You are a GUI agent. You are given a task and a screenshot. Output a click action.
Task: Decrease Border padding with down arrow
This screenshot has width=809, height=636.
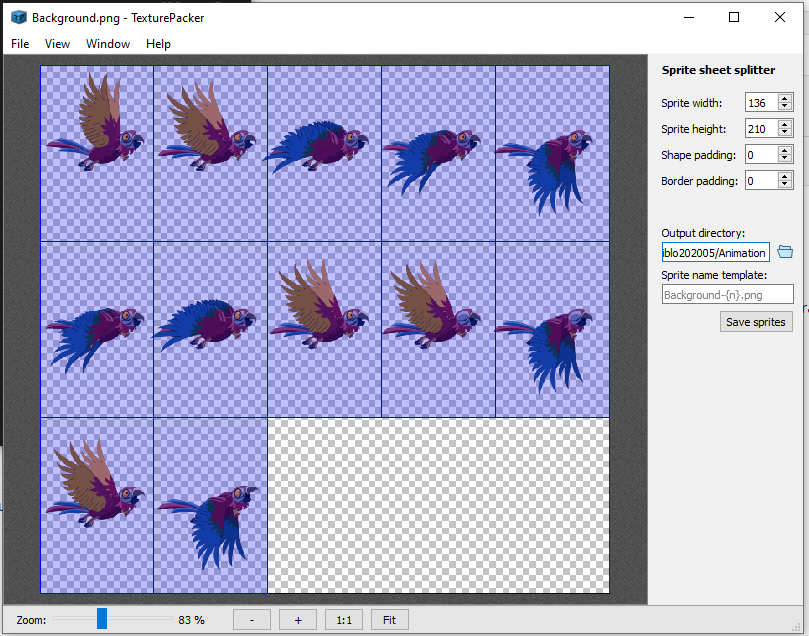(784, 184)
